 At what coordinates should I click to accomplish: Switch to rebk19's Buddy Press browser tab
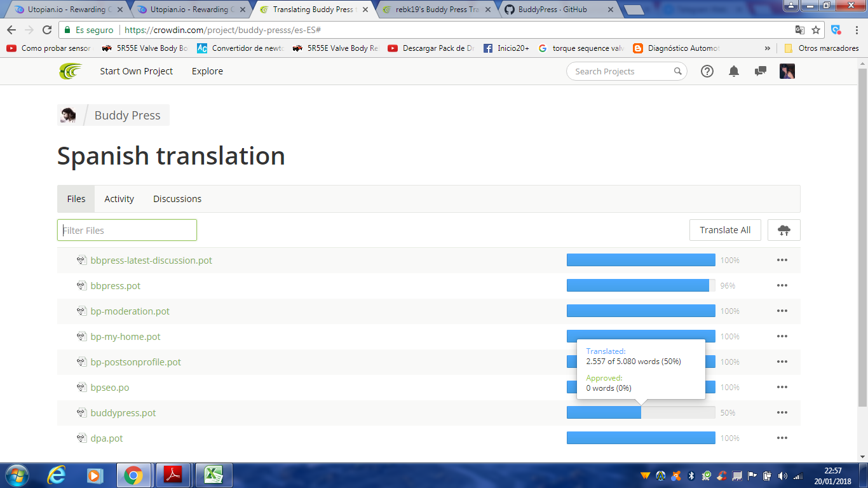pos(437,10)
